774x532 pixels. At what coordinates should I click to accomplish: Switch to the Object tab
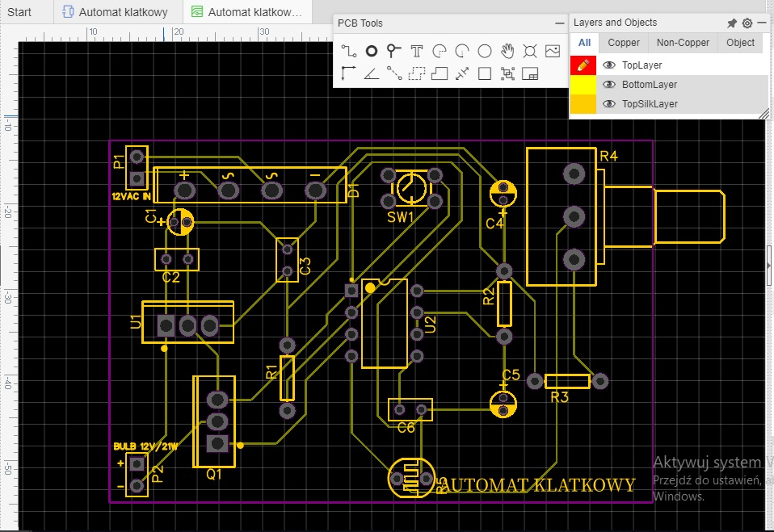tap(740, 43)
